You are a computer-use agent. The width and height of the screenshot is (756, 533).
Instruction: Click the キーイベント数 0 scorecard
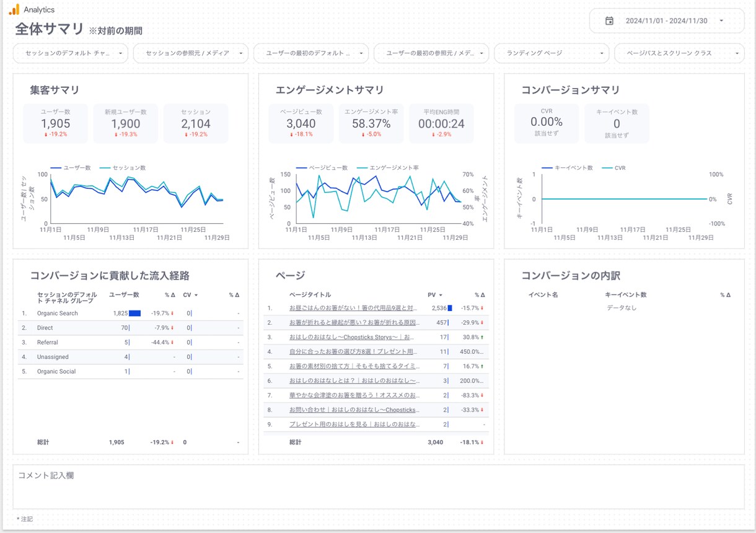click(617, 123)
